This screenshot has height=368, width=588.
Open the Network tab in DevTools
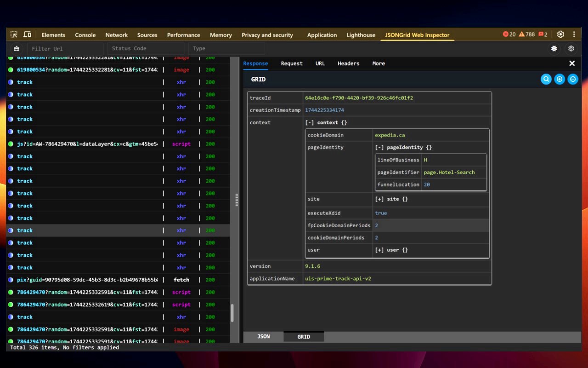pyautogui.click(x=116, y=35)
